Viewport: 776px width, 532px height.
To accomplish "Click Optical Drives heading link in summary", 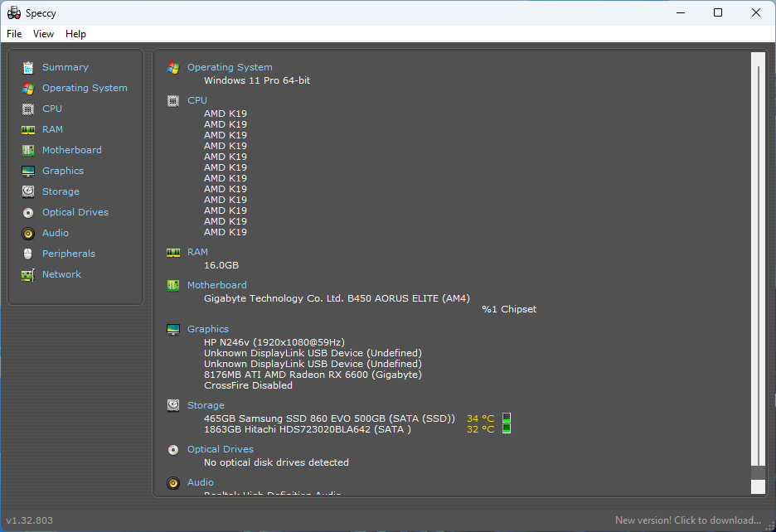I will pyautogui.click(x=221, y=449).
